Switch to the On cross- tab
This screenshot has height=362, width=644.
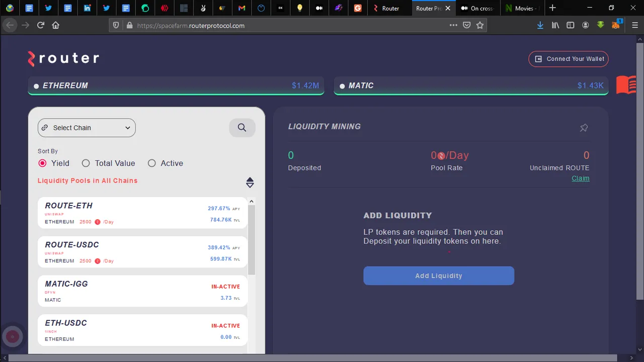tap(478, 8)
